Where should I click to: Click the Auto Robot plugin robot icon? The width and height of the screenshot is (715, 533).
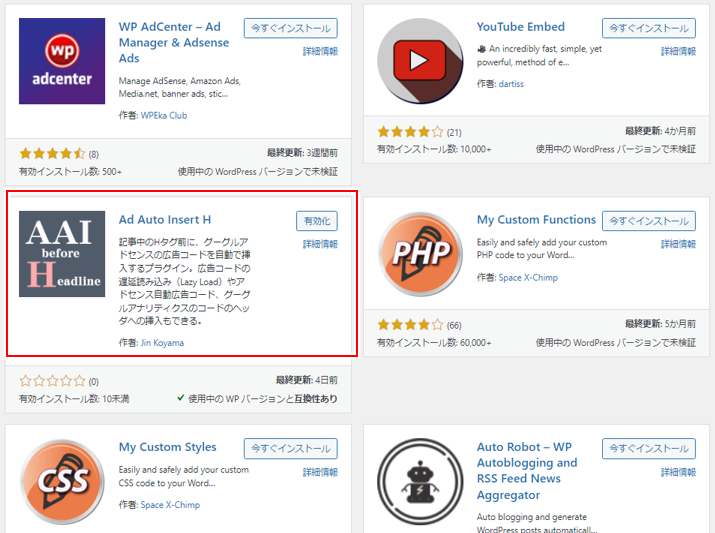[420, 481]
